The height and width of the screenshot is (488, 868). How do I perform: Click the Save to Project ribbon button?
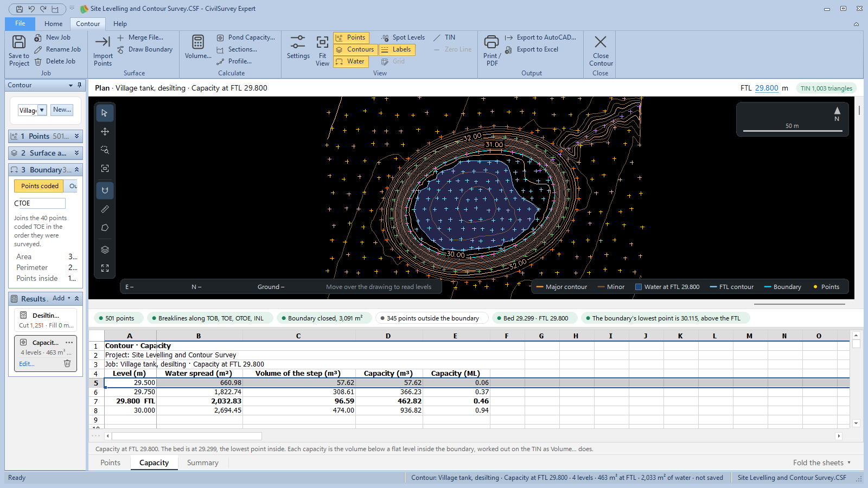tap(19, 50)
